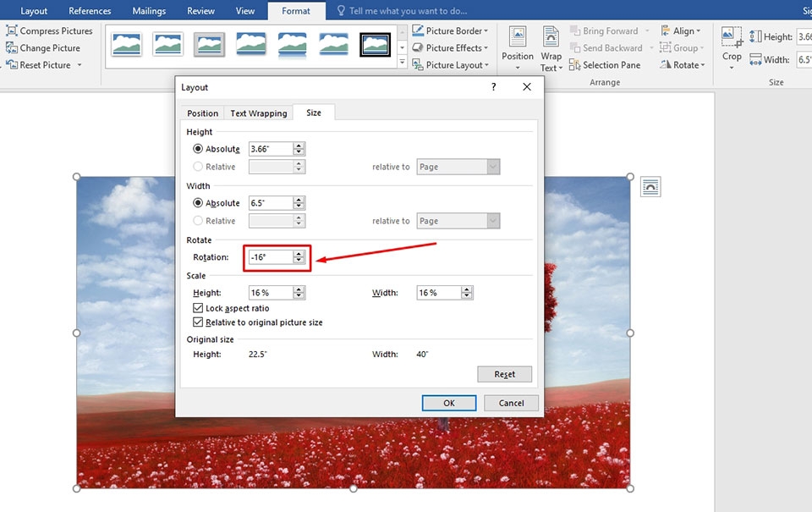Screen dimensions: 812x512
Task: Switch to the Position tab in Layout dialog
Action: coord(202,113)
